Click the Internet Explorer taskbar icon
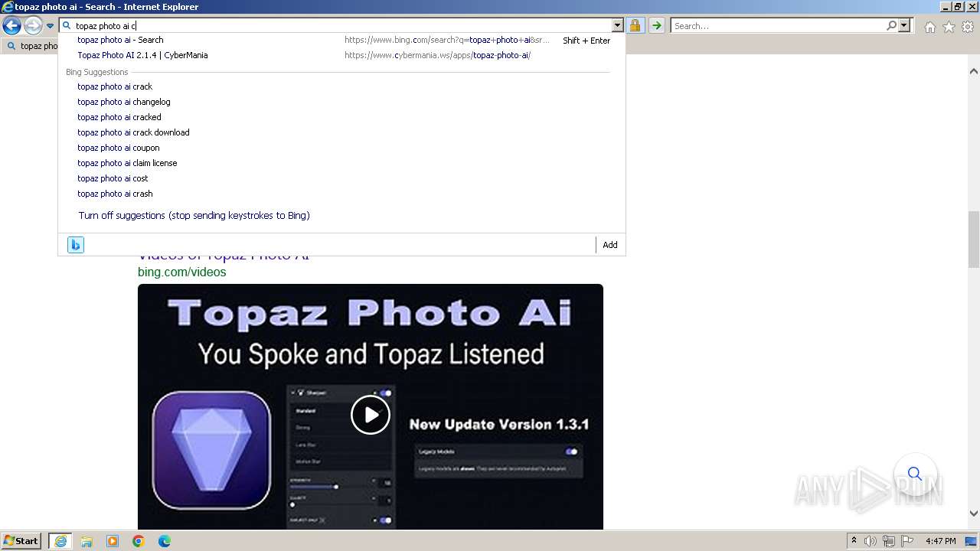This screenshot has width=980, height=551. [60, 541]
